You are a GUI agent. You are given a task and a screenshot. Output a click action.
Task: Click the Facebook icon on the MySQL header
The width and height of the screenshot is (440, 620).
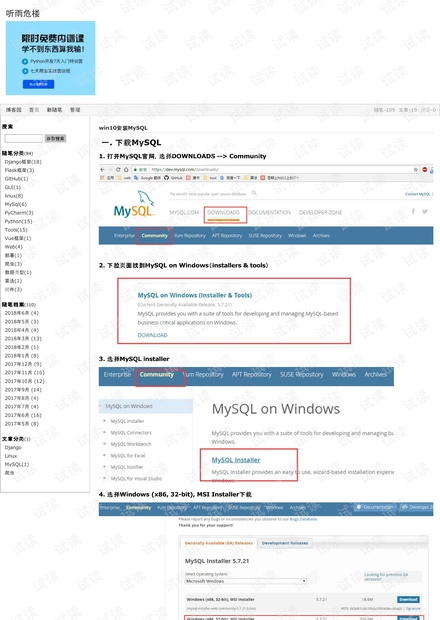click(413, 211)
